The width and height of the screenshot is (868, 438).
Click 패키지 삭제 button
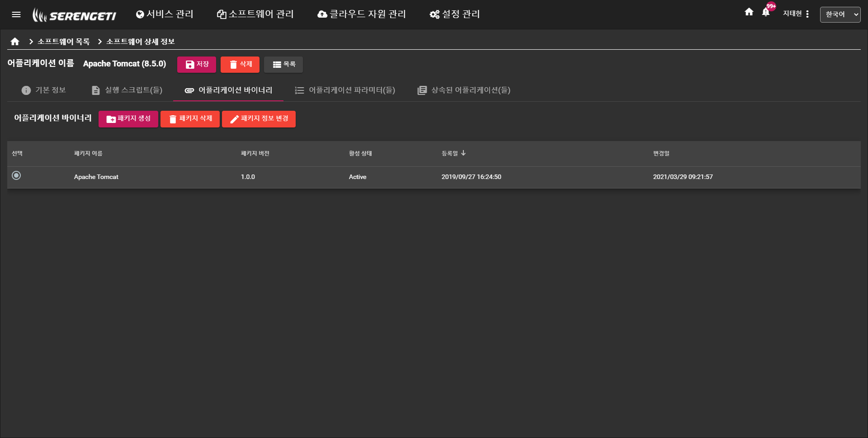(190, 119)
